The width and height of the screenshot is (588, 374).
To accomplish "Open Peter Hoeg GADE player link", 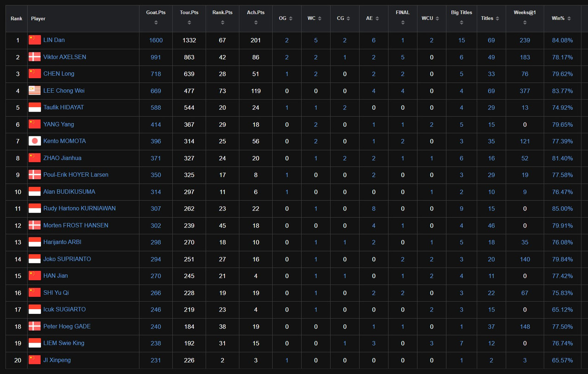I will pos(67,326).
